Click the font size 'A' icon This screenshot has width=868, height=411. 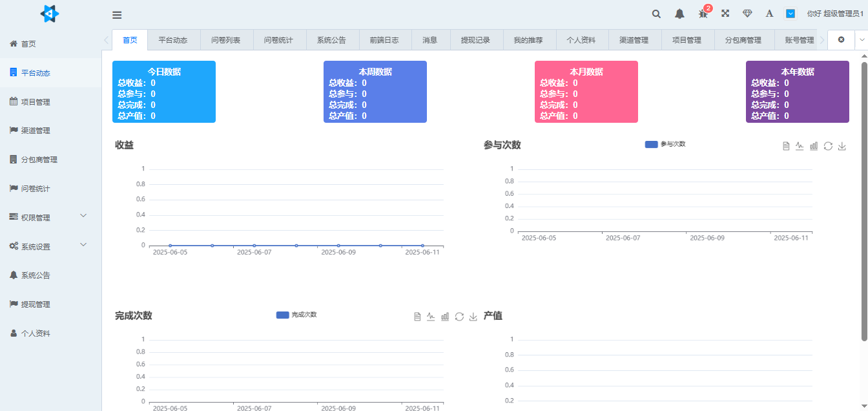pyautogui.click(x=769, y=13)
